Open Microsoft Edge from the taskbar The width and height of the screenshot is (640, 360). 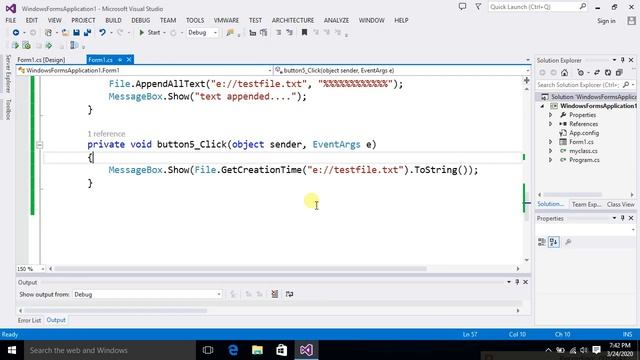point(233,350)
